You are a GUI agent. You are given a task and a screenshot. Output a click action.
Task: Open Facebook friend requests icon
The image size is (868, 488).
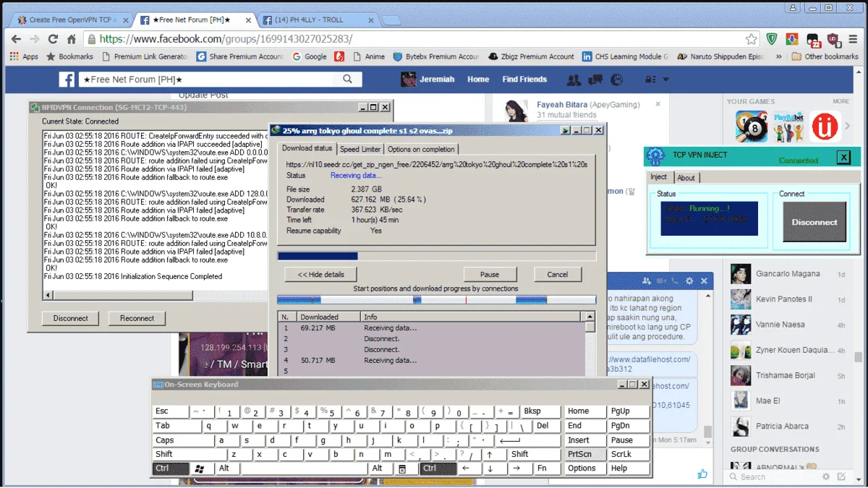tap(574, 80)
